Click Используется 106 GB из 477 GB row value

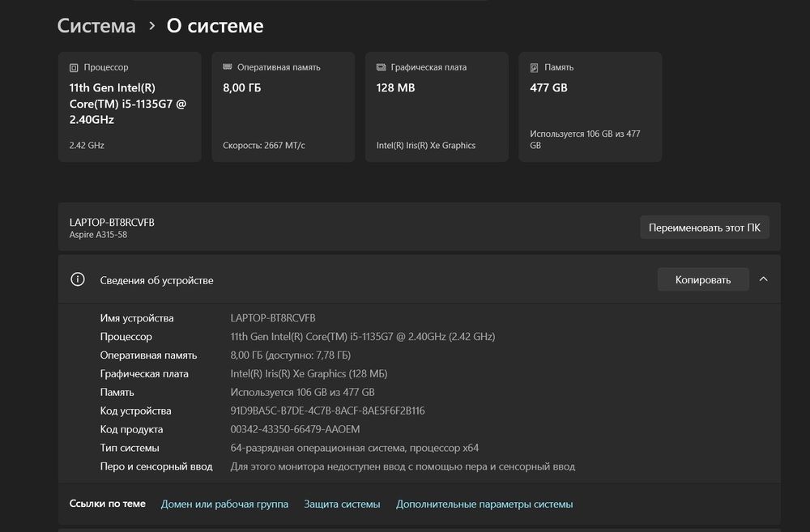(302, 392)
